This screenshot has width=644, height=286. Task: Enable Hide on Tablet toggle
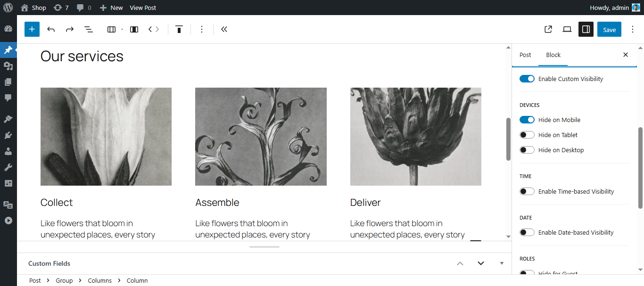pos(527,135)
